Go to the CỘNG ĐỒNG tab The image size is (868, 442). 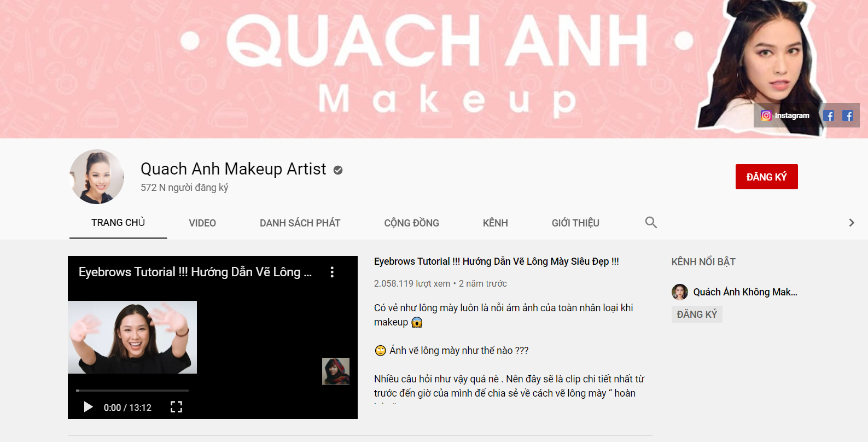(411, 223)
